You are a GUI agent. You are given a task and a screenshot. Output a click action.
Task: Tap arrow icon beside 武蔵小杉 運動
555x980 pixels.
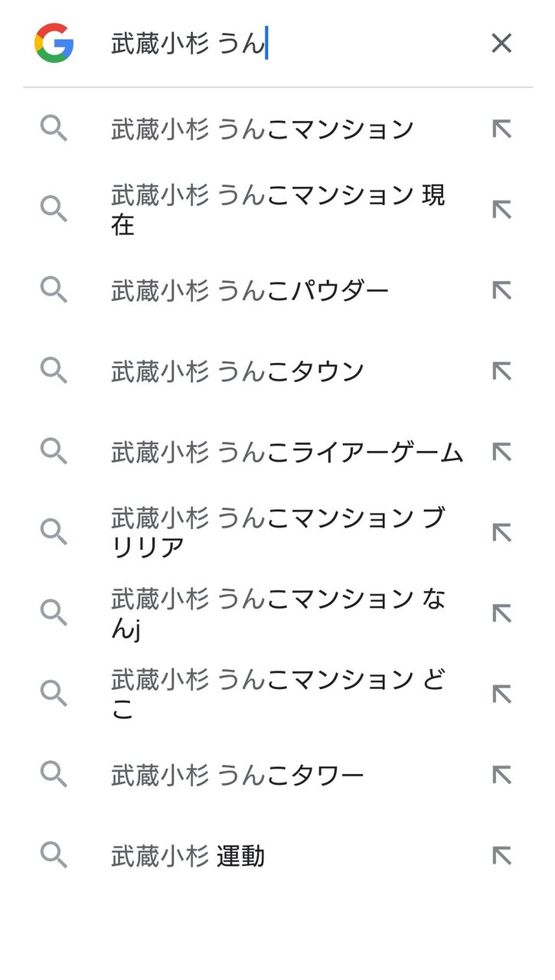click(501, 856)
